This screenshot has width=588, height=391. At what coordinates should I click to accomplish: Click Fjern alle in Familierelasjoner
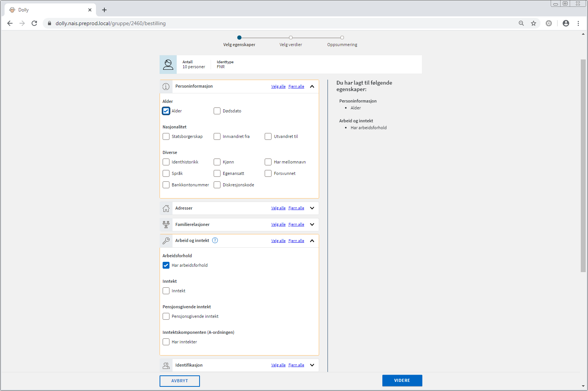point(296,224)
